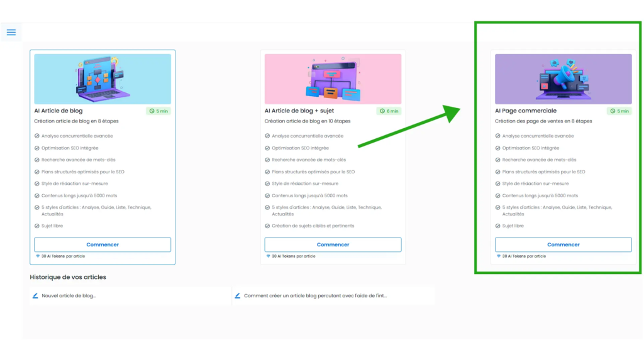Select the 'AI Article de blog' card title
Viewport: 644px width, 362px height.
tap(58, 111)
